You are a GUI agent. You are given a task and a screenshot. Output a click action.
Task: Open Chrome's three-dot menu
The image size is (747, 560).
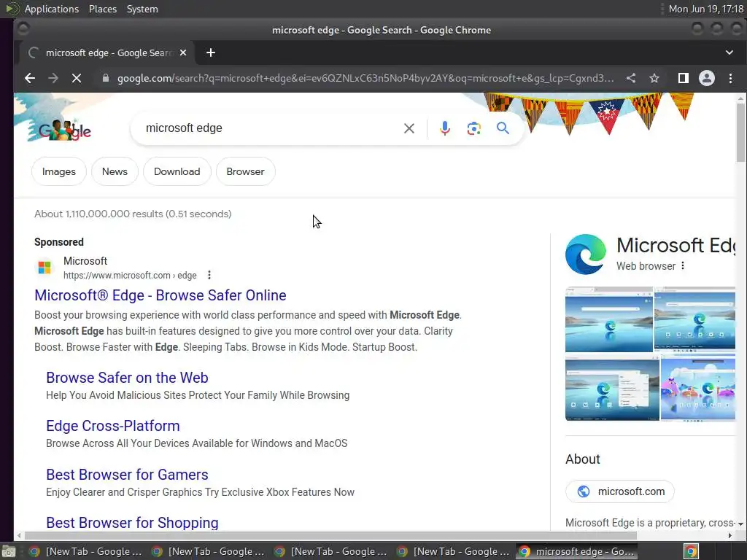pos(730,78)
